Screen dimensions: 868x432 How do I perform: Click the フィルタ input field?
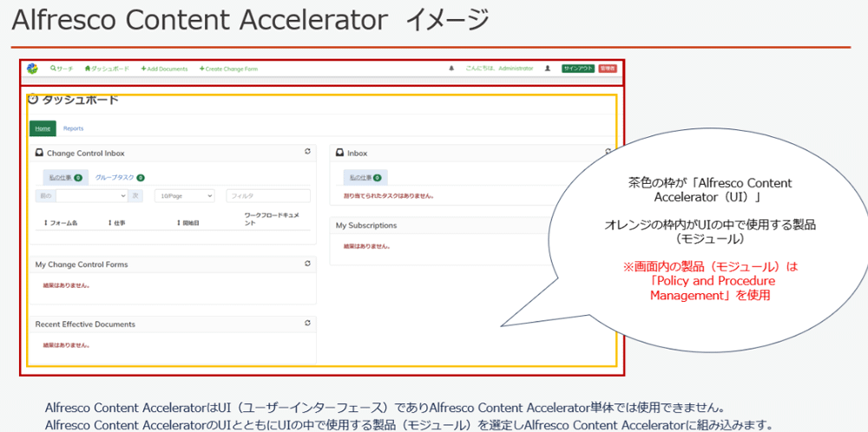point(267,196)
